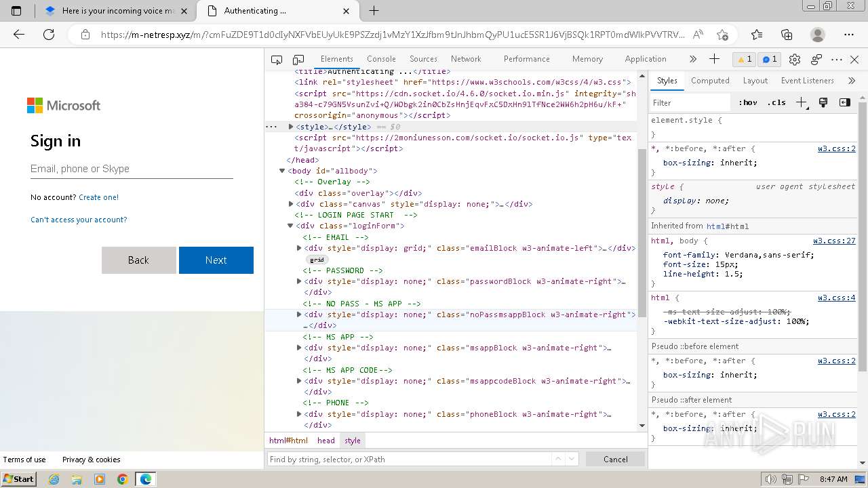Add a new DevTools tool tab plus

click(x=714, y=59)
